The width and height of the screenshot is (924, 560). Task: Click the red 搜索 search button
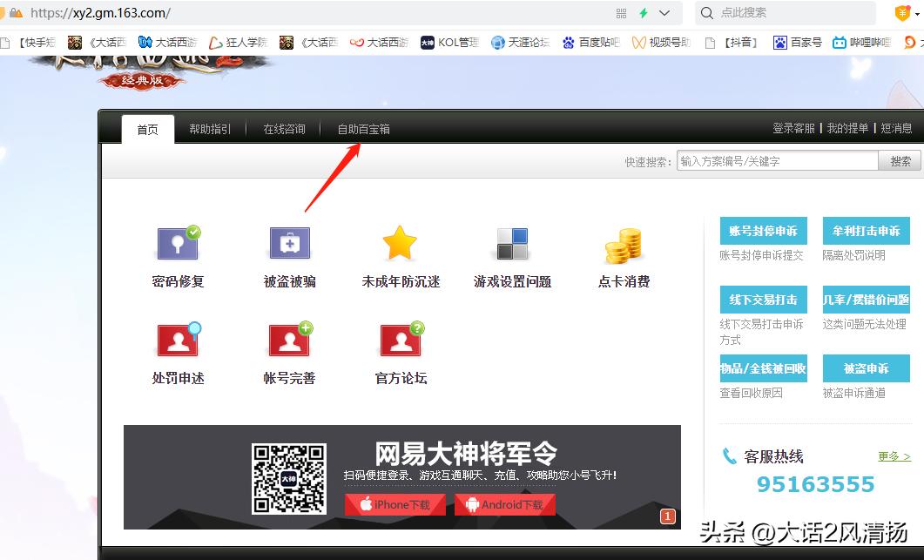click(x=899, y=160)
